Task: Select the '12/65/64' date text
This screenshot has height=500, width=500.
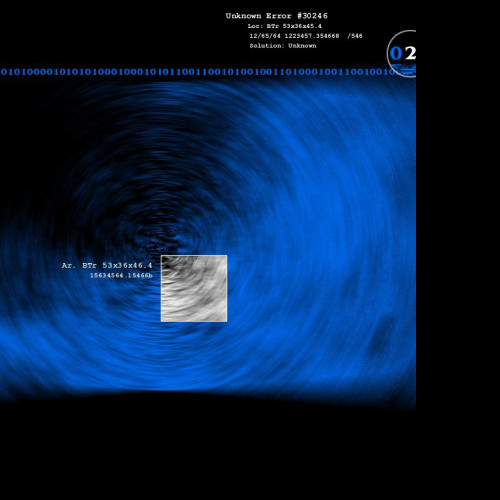Action: [x=265, y=36]
